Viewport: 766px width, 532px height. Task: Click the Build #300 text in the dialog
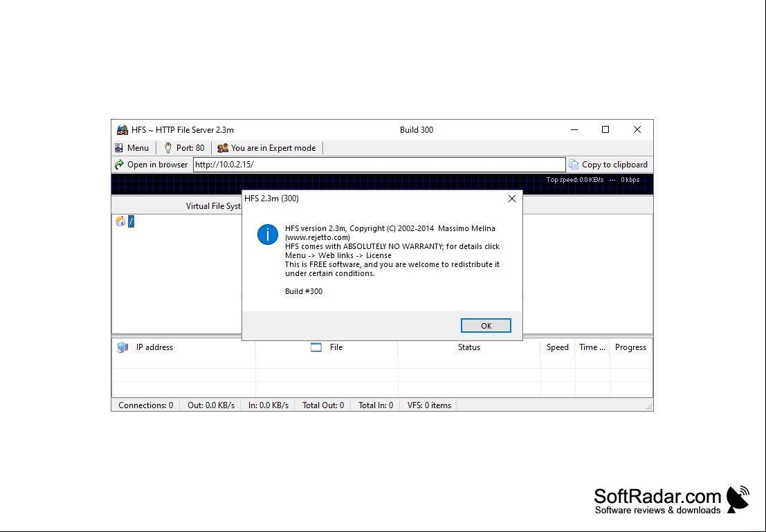[304, 291]
